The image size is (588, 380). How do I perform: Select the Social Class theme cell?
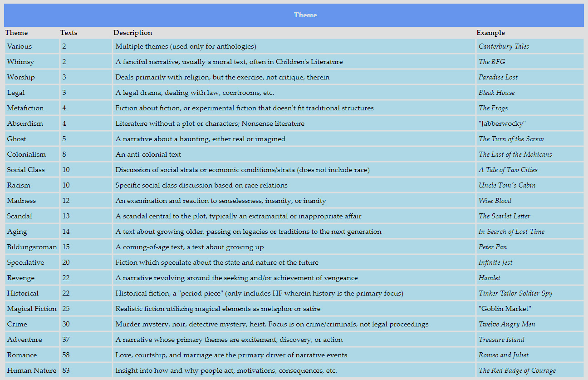tap(32, 170)
